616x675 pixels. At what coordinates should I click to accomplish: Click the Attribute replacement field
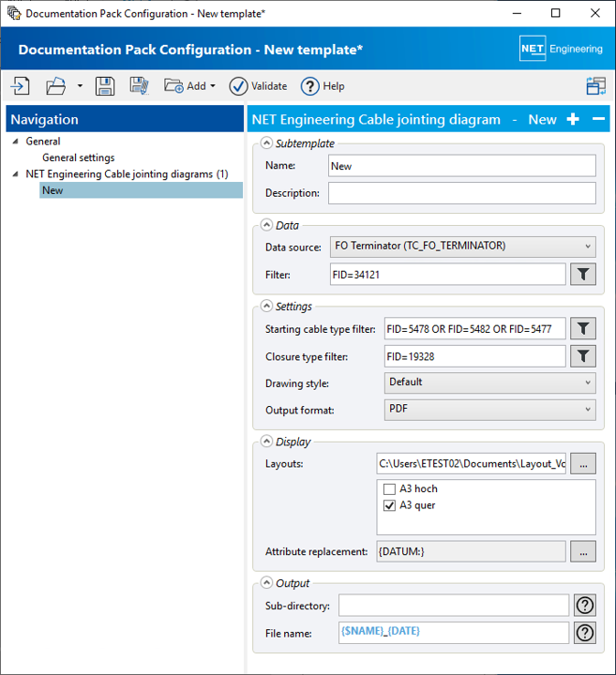point(471,551)
